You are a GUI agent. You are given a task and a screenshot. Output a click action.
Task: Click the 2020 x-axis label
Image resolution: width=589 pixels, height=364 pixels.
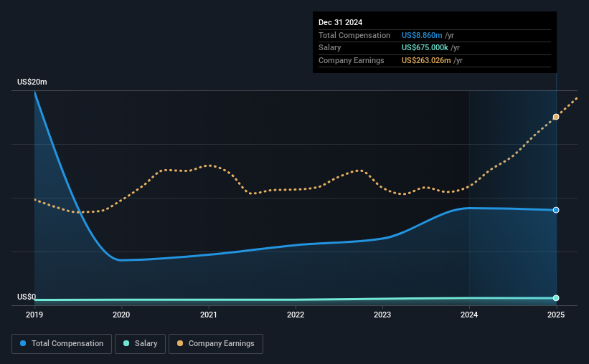(121, 315)
